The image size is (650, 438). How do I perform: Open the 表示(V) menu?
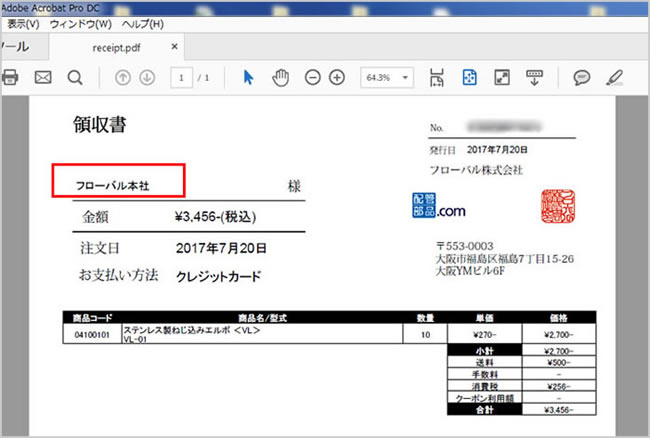(22, 23)
